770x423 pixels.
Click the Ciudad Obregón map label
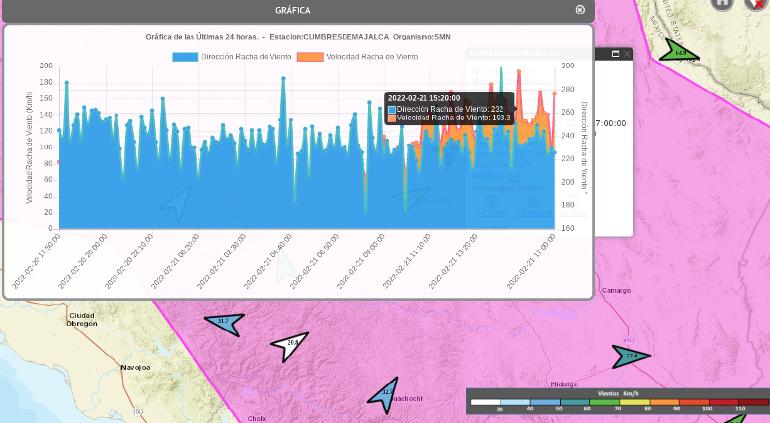pos(82,319)
